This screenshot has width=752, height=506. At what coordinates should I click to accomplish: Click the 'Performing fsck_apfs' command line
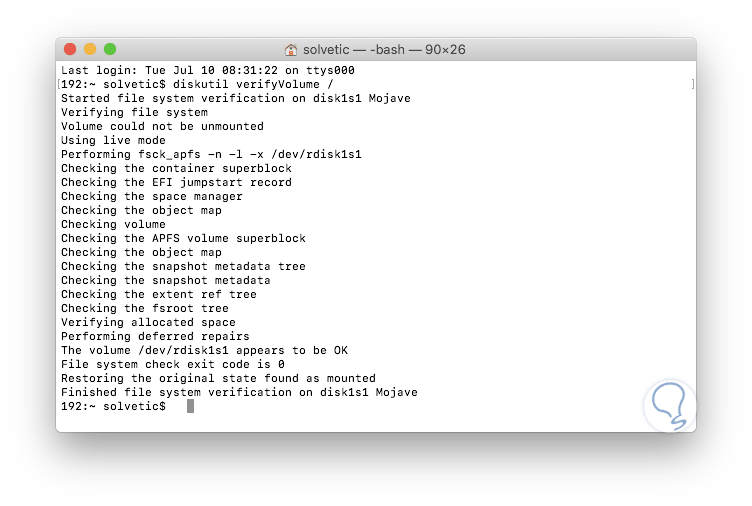tap(211, 155)
